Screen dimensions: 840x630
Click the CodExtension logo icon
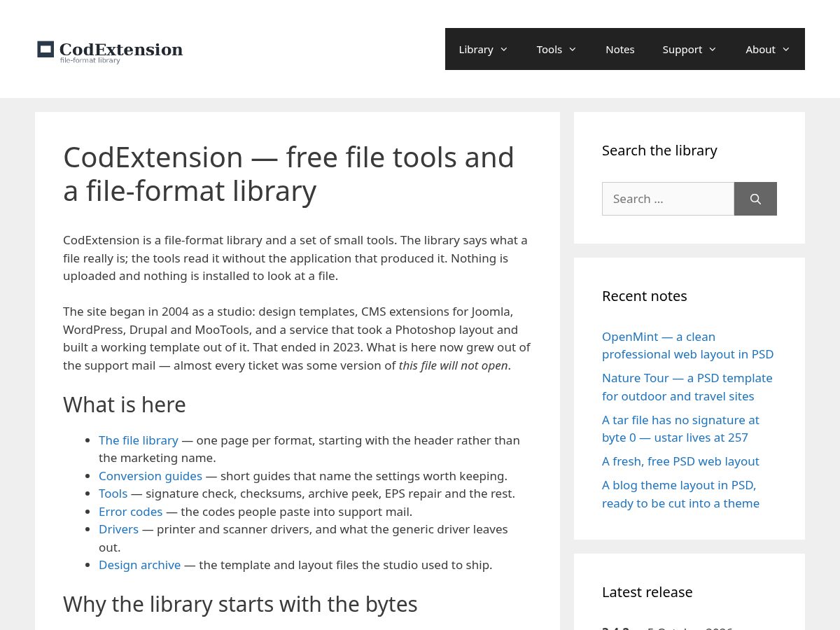pyautogui.click(x=45, y=49)
